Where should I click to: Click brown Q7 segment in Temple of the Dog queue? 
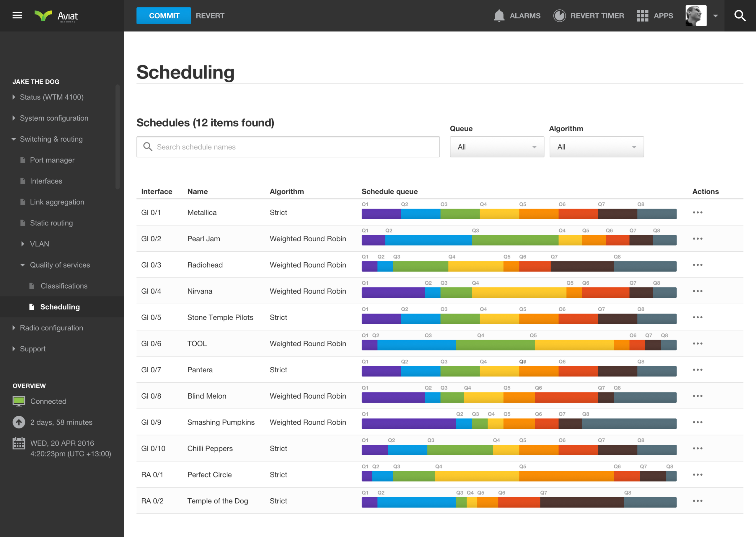[x=582, y=502]
